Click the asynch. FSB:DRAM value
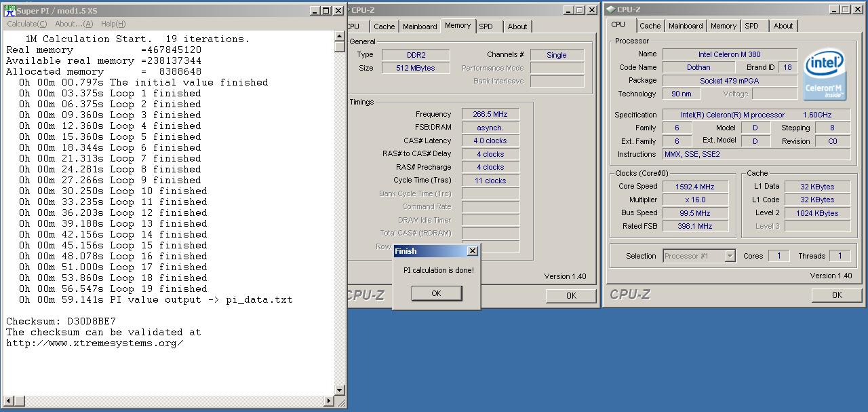Viewport: 868px width, 412px height. click(x=490, y=128)
